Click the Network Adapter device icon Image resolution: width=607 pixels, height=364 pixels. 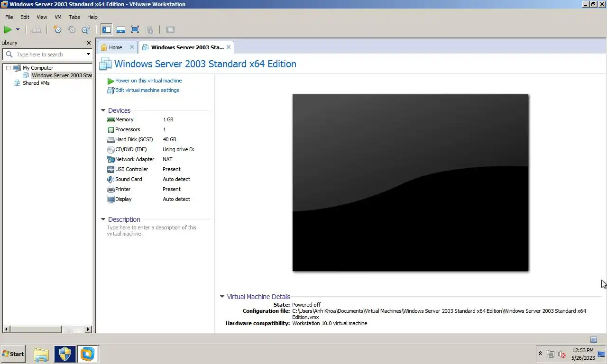pyautogui.click(x=111, y=160)
